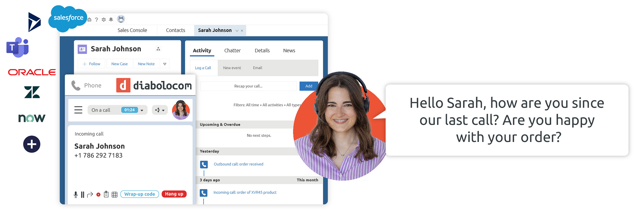Click the Oracle logo
This screenshot has height=216, width=644.
click(32, 72)
